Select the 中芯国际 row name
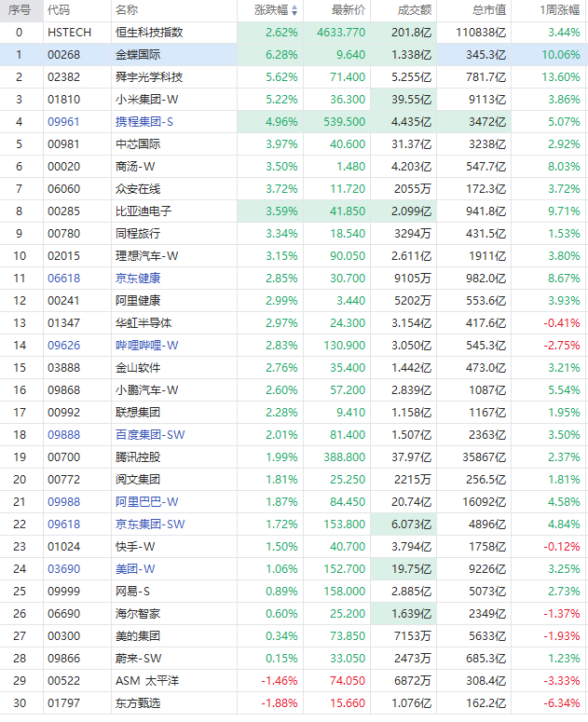Screen dimensions: 588x722 138,144
